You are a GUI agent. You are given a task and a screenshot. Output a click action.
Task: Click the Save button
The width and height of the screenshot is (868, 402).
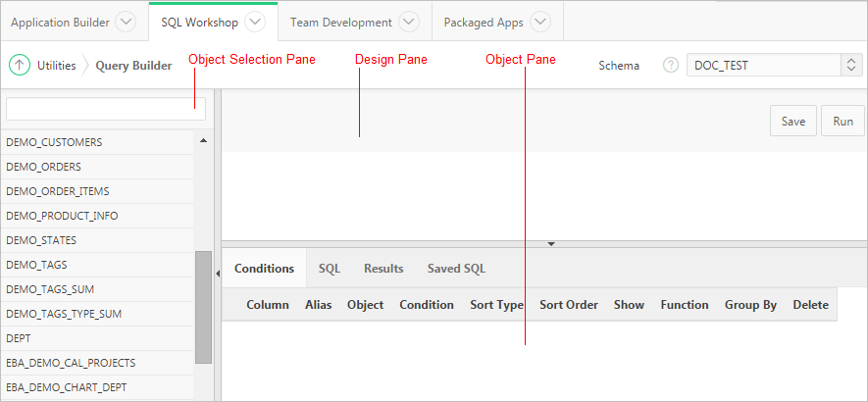792,122
